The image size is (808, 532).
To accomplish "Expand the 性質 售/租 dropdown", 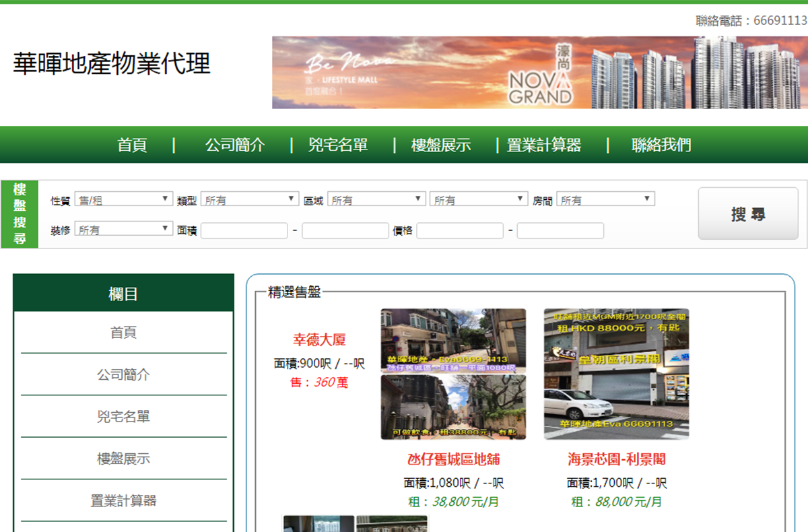I will (x=124, y=199).
